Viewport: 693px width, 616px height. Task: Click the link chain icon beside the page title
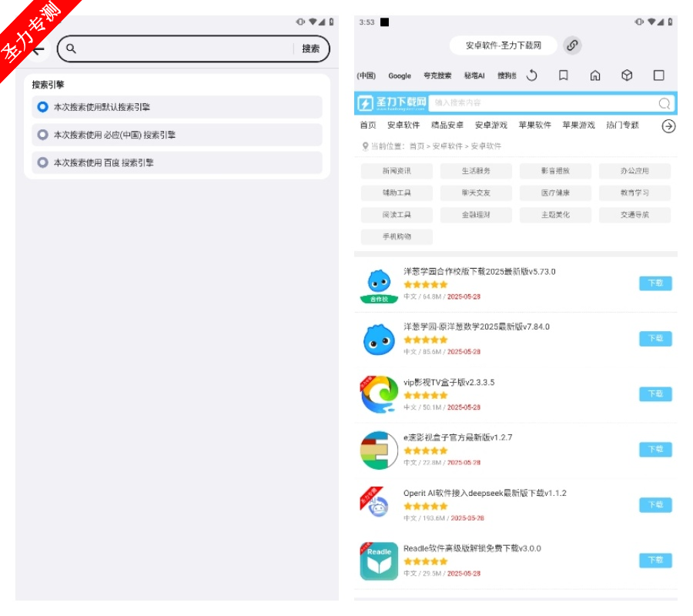click(x=572, y=45)
